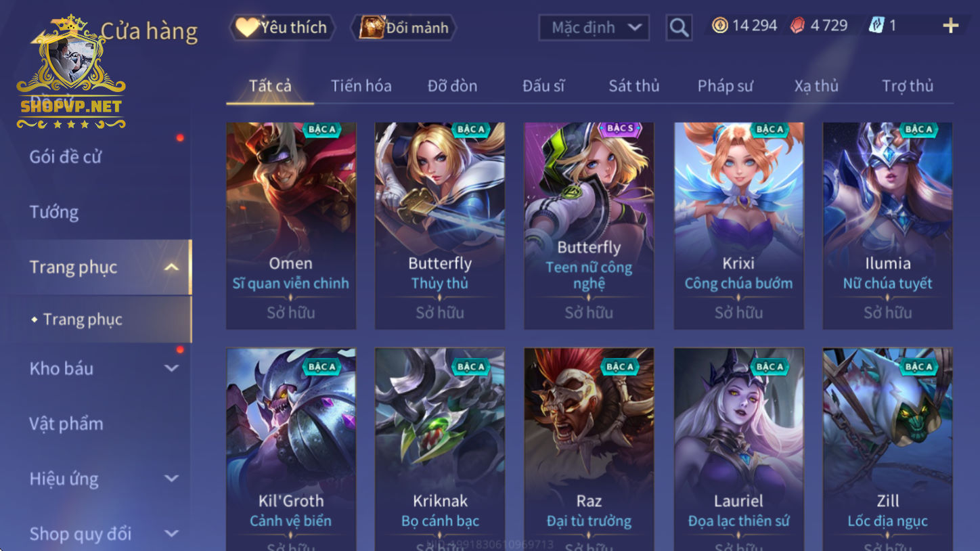Tap the red ruby currency icon
The image size is (980, 551).
(x=799, y=26)
